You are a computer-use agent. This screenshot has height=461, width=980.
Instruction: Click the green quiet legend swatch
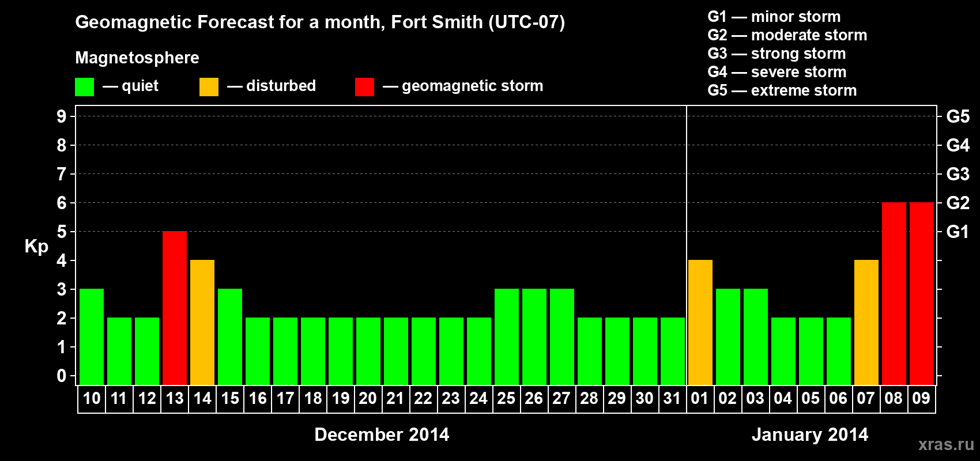pos(84,87)
